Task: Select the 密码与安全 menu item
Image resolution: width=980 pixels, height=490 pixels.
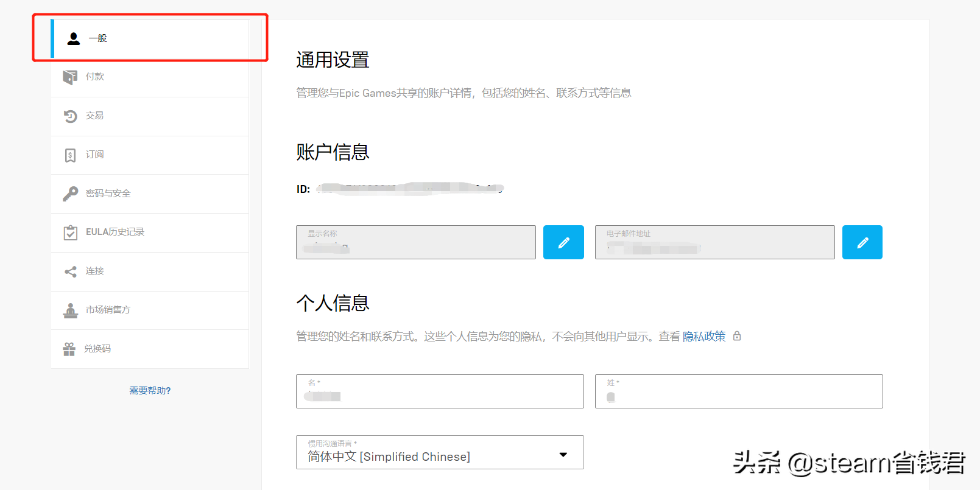Action: pos(108,194)
